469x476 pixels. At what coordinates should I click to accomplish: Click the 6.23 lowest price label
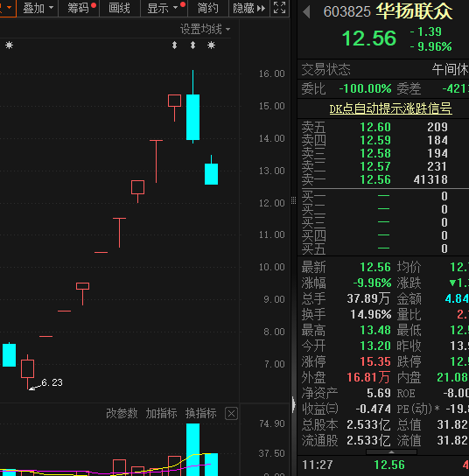coord(52,382)
